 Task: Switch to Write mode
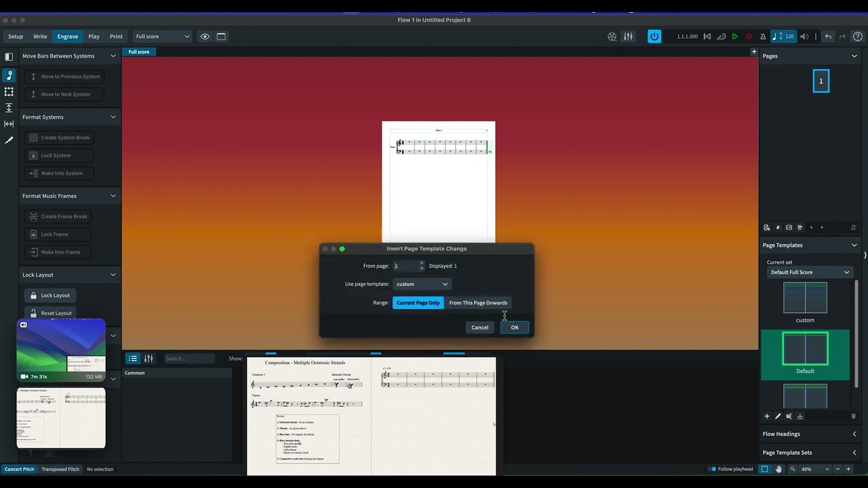pyautogui.click(x=40, y=37)
